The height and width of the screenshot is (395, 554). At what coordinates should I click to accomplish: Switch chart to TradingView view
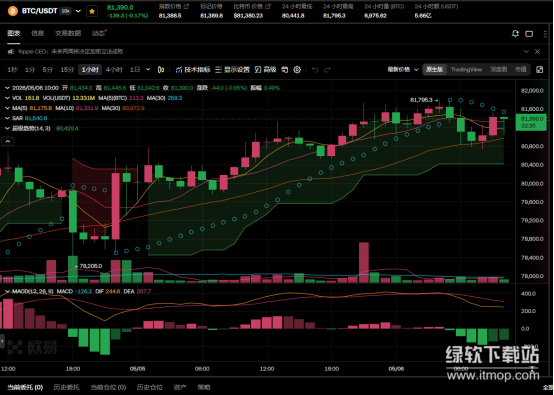(x=466, y=70)
